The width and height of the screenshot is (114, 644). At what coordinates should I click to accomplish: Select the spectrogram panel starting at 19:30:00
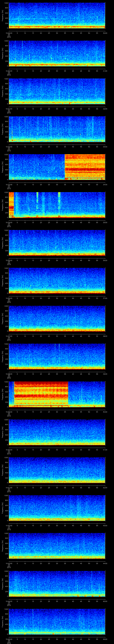point(57,53)
